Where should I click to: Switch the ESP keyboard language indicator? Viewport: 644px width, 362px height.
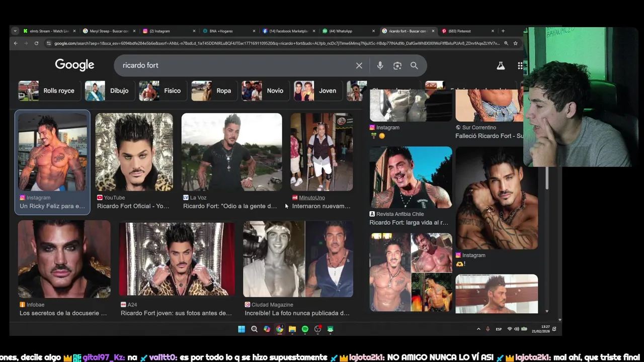(x=499, y=329)
